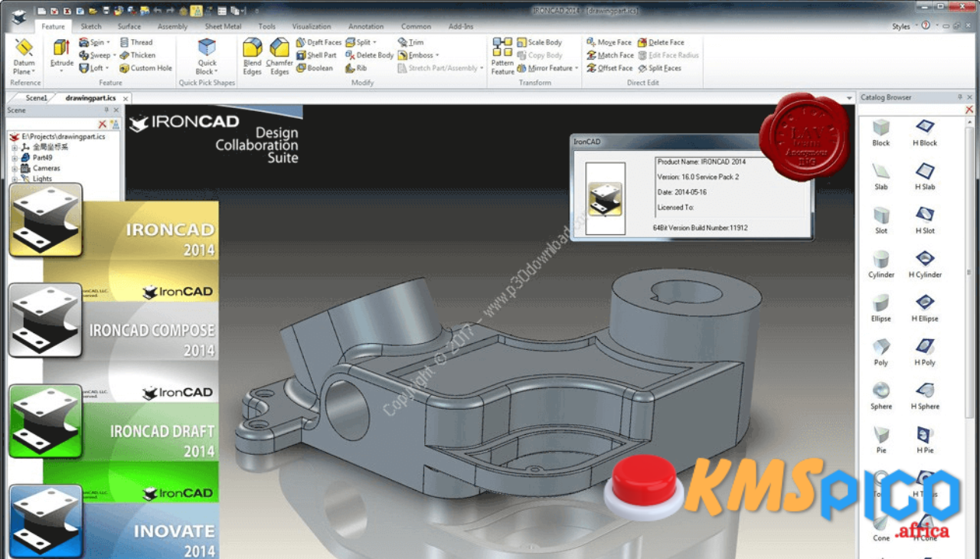Select the Sweep feature tool
The image size is (980, 559).
point(97,55)
